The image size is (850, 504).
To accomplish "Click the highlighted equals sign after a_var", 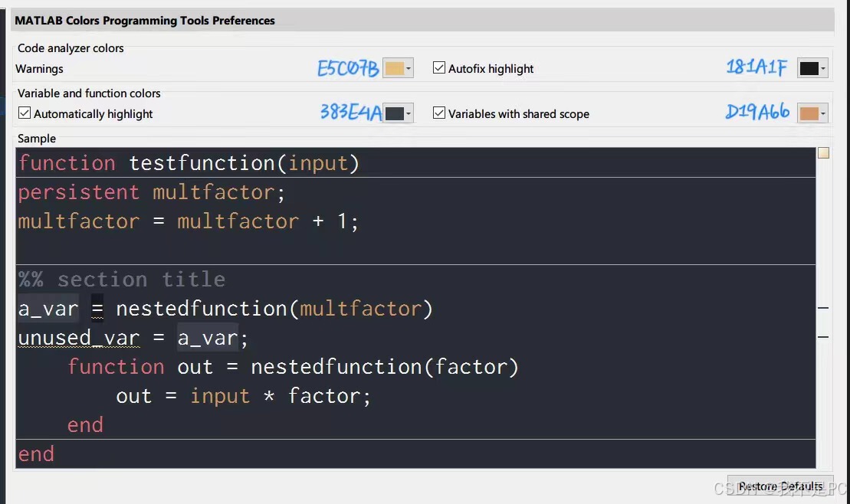I will 97,309.
